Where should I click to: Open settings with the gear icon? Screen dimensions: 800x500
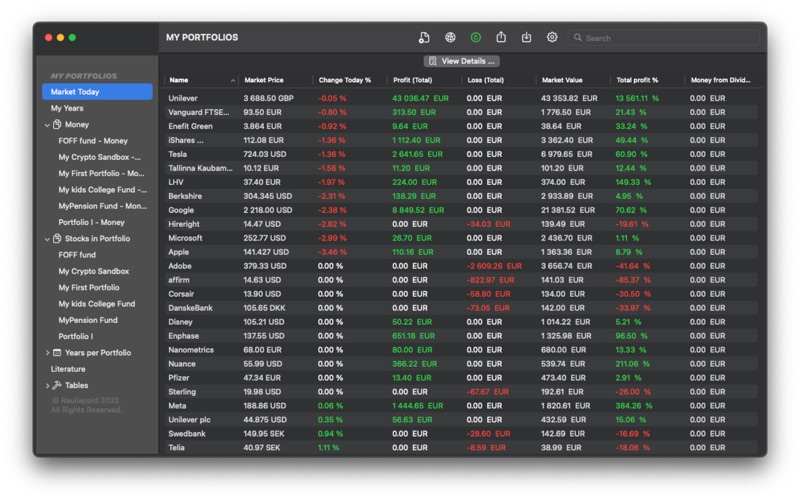click(x=552, y=37)
